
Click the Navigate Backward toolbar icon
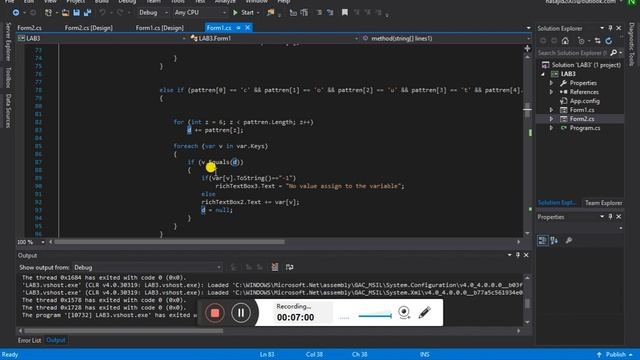[16, 13]
